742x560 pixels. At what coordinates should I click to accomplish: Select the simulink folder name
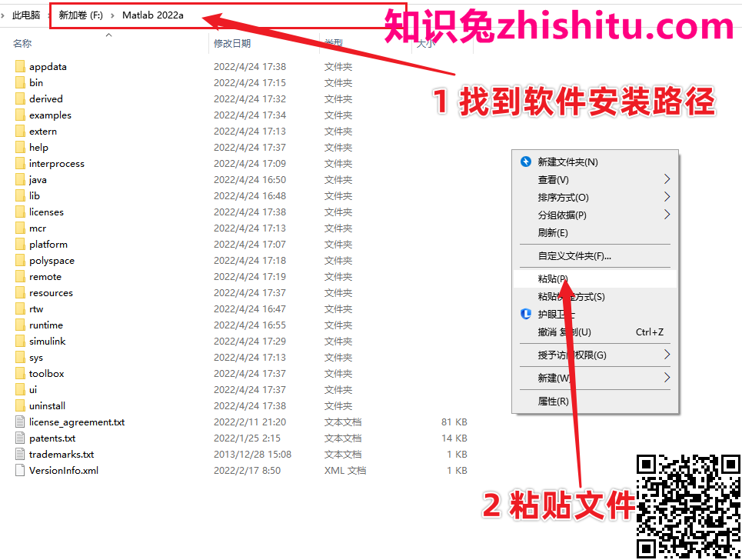(x=48, y=341)
